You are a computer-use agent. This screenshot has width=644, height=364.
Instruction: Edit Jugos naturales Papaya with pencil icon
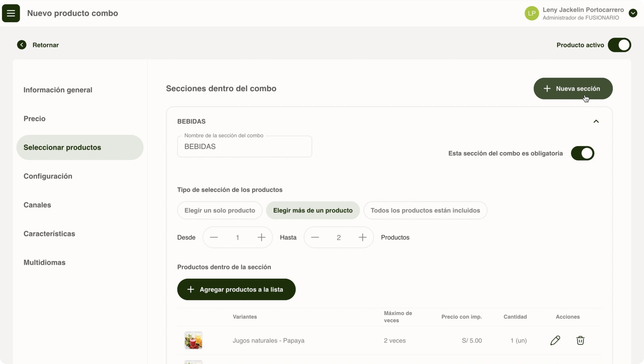(x=555, y=340)
